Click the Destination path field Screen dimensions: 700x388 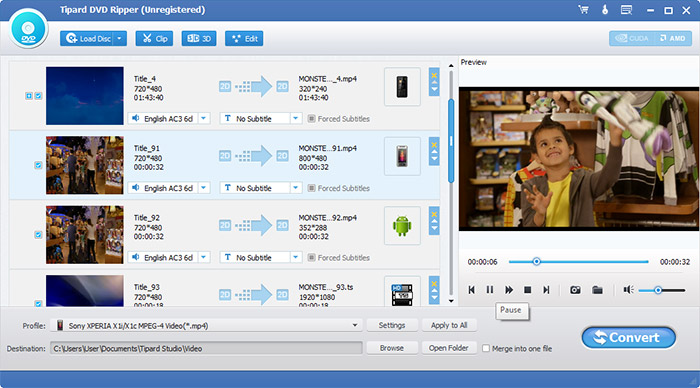tap(206, 348)
